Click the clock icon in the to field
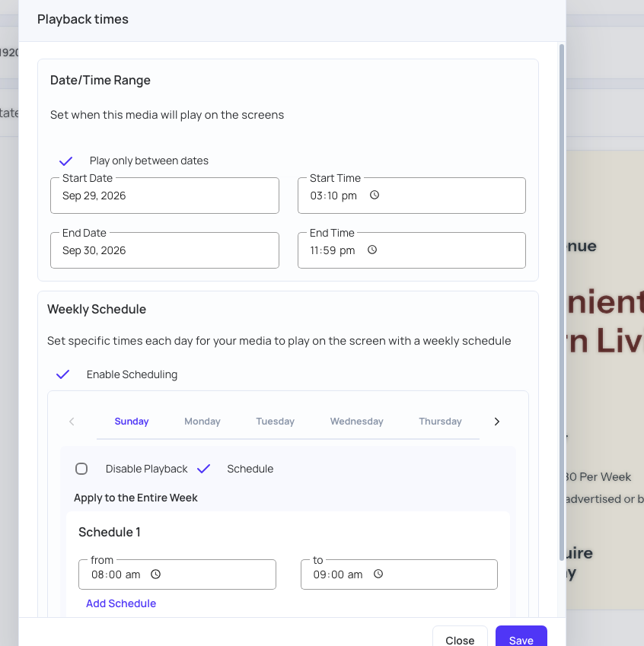 pyautogui.click(x=378, y=574)
